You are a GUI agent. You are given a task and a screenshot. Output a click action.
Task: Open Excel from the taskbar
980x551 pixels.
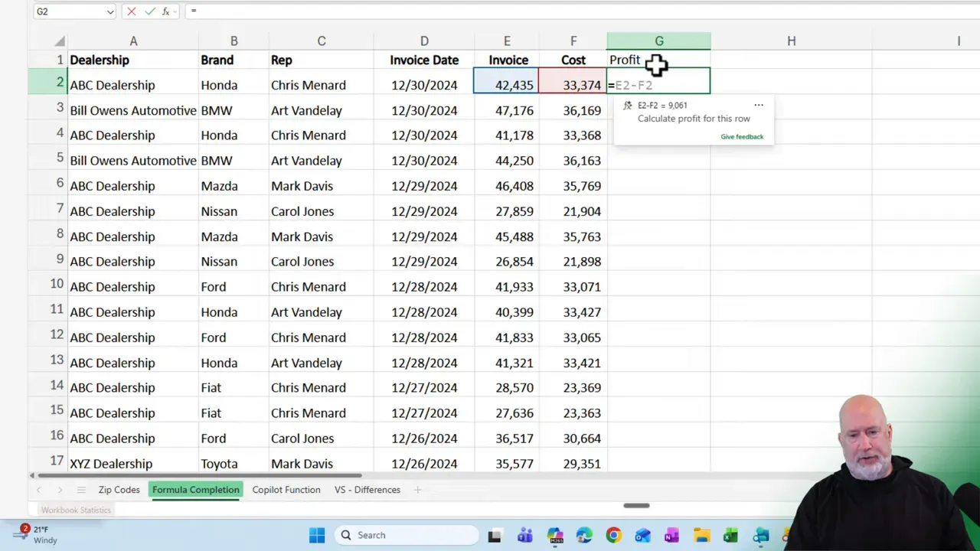(730, 535)
